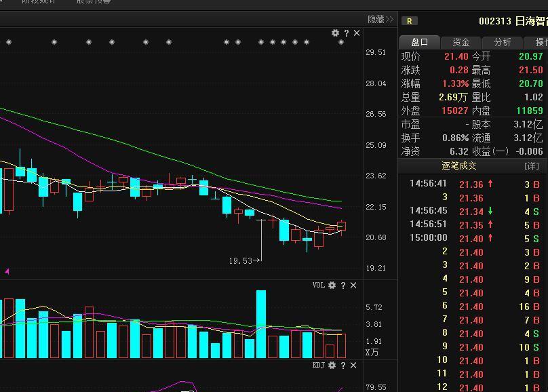Click the 29.51 price axis label
Screen dimensions: 548x392
pyautogui.click(x=376, y=53)
